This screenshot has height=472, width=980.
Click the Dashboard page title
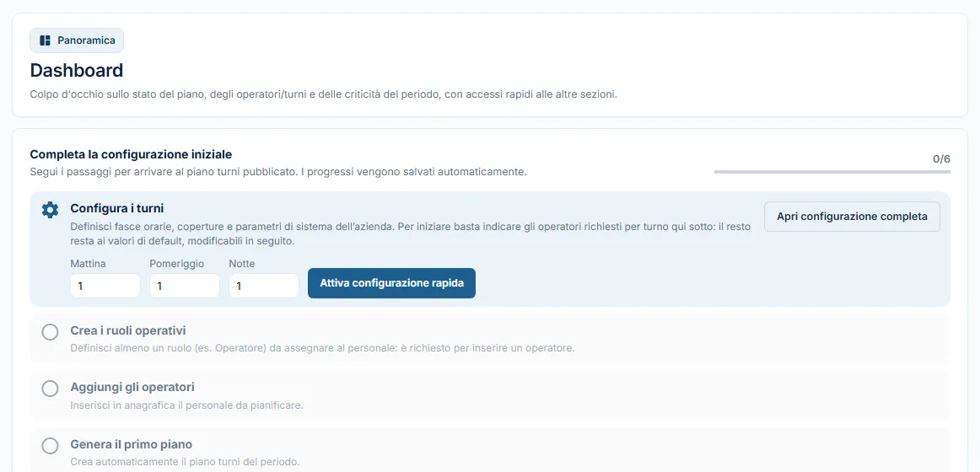77,71
